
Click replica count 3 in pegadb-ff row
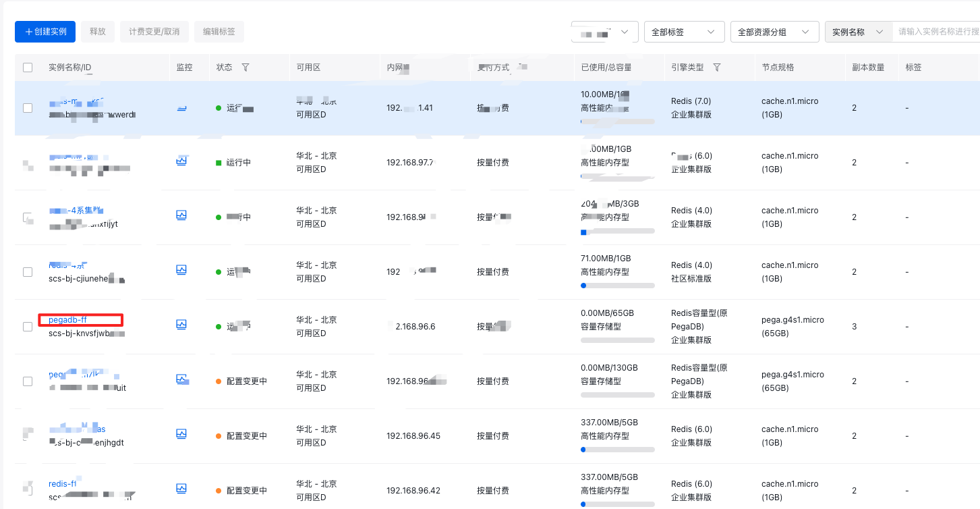pyautogui.click(x=854, y=327)
